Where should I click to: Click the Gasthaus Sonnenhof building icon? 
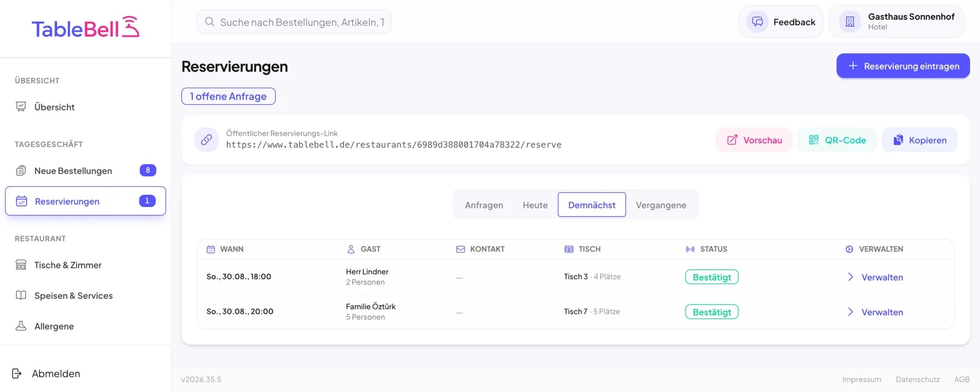(x=850, y=22)
